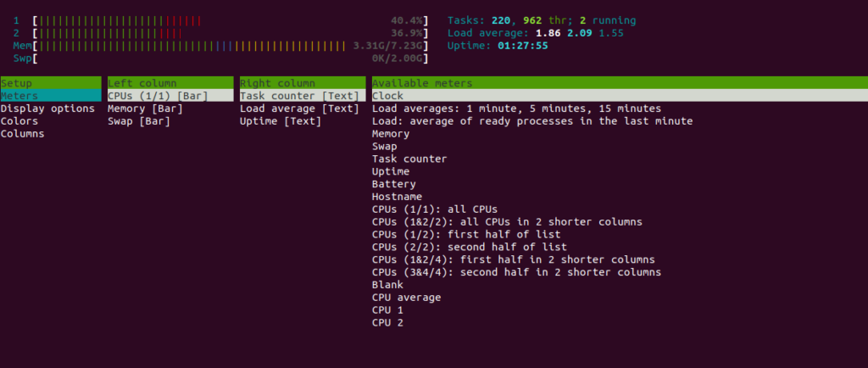Select the Available meters header
Viewport: 868px width, 368px height.
pos(620,83)
